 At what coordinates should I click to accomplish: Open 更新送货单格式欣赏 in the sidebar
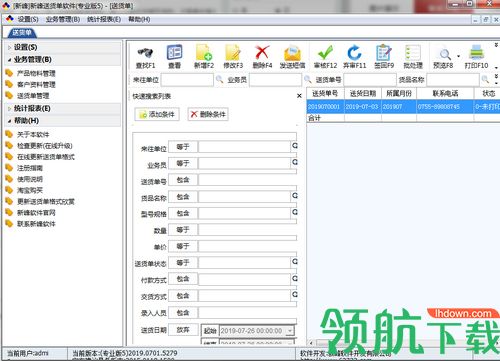[x=46, y=201]
